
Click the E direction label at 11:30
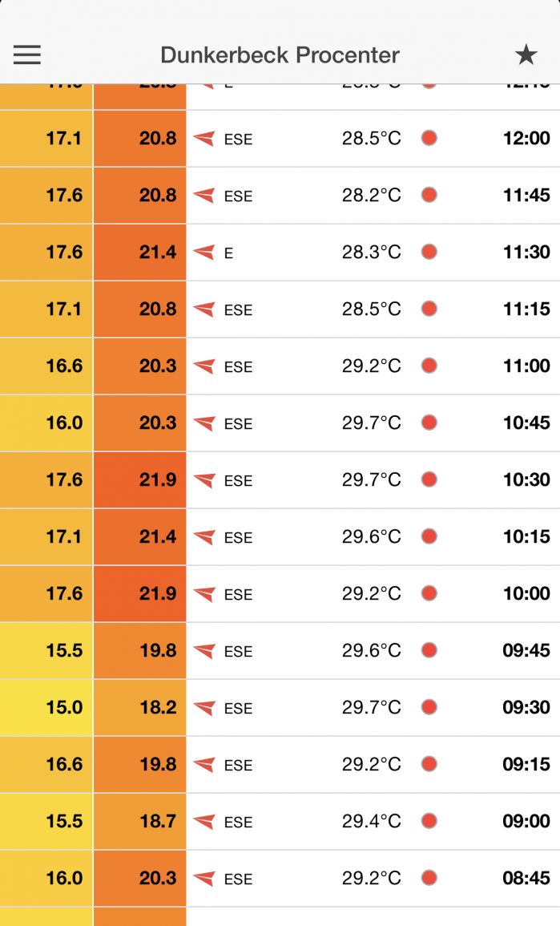pos(228,253)
